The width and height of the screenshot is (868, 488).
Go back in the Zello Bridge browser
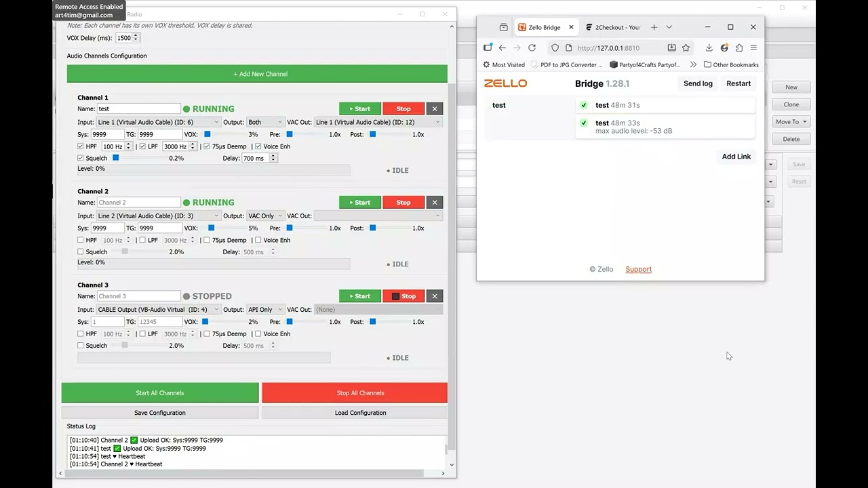point(502,48)
